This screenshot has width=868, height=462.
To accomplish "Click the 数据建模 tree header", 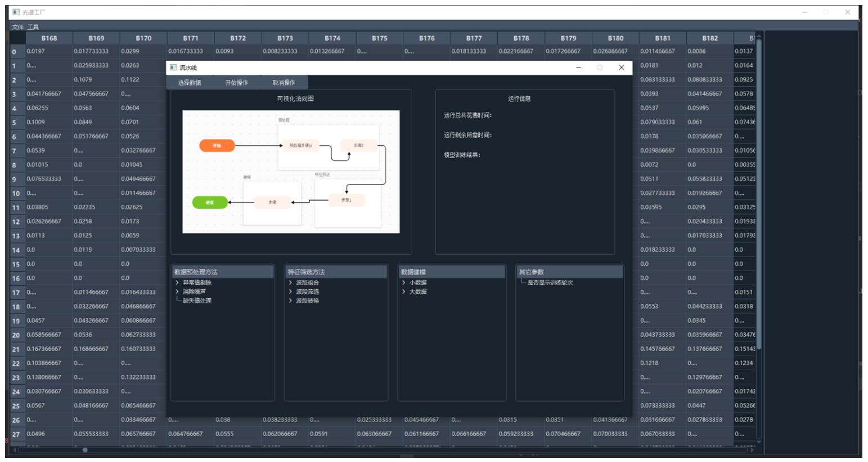I will coord(452,272).
